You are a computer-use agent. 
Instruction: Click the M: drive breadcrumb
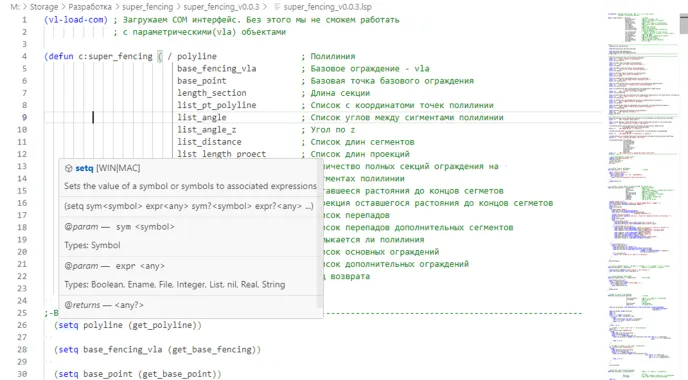click(x=15, y=7)
